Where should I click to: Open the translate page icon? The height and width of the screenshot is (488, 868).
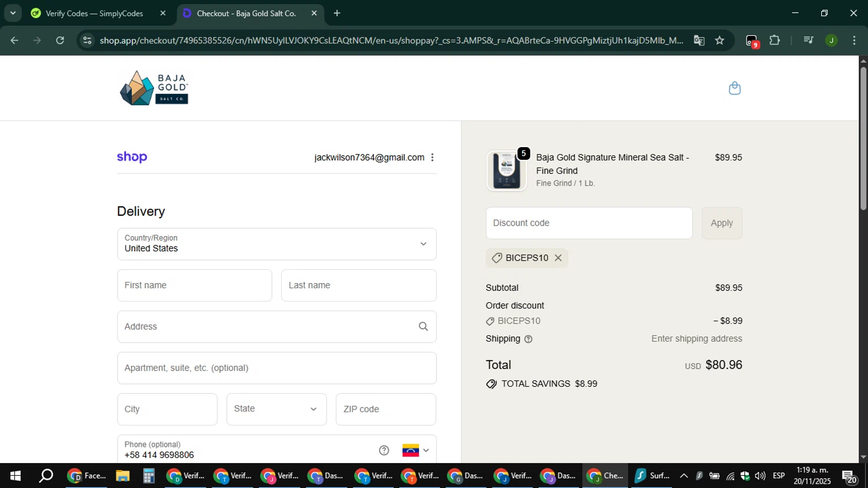pyautogui.click(x=699, y=41)
